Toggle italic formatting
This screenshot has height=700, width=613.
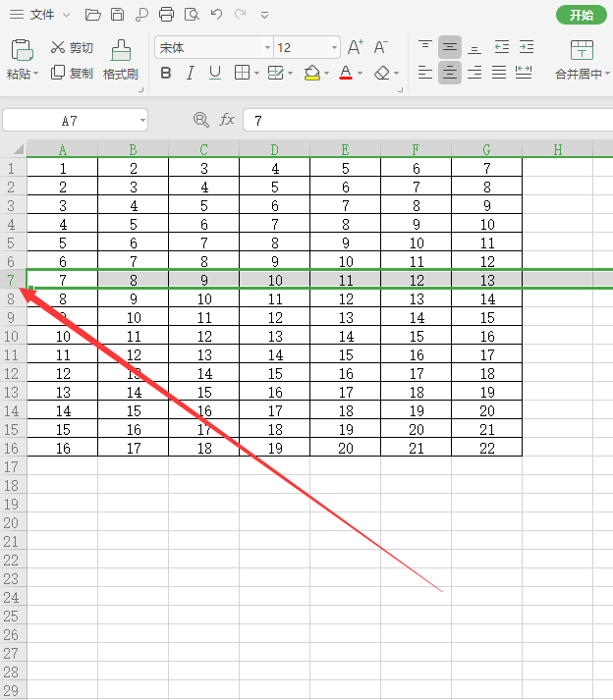(x=190, y=73)
